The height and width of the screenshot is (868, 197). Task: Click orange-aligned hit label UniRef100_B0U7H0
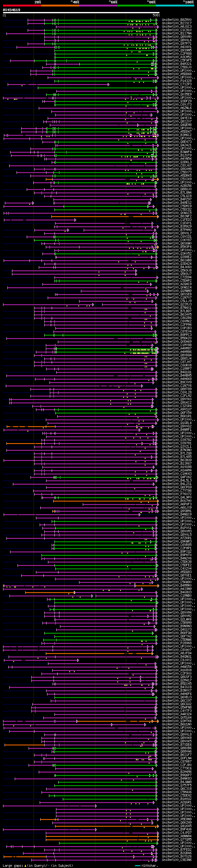pyautogui.click(x=176, y=501)
